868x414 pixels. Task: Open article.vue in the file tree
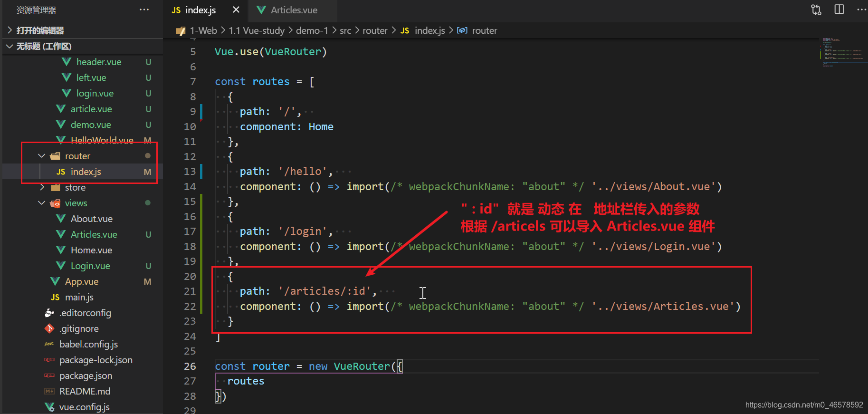coord(91,109)
